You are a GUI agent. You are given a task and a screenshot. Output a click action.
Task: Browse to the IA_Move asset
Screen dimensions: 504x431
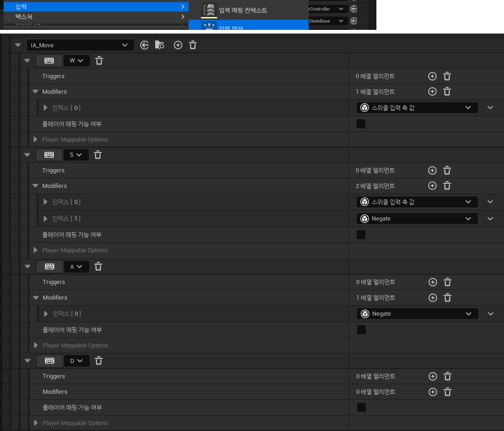[159, 45]
